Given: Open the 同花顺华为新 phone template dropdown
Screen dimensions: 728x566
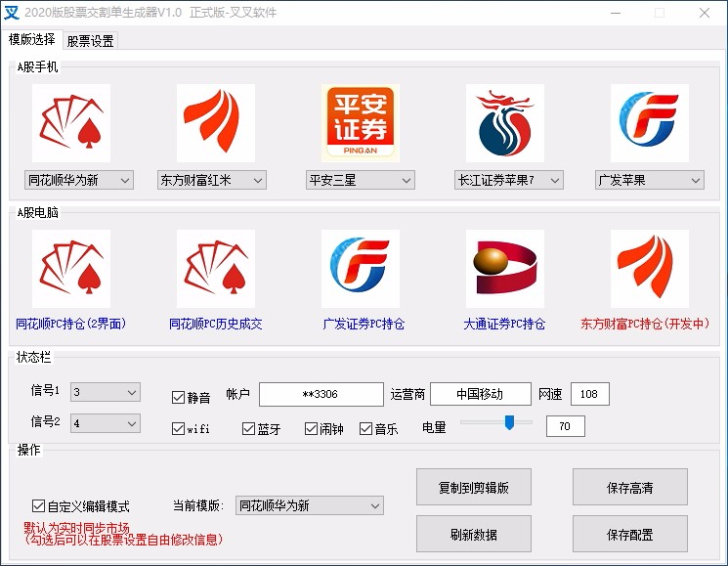Looking at the screenshot, I should pyautogui.click(x=79, y=180).
